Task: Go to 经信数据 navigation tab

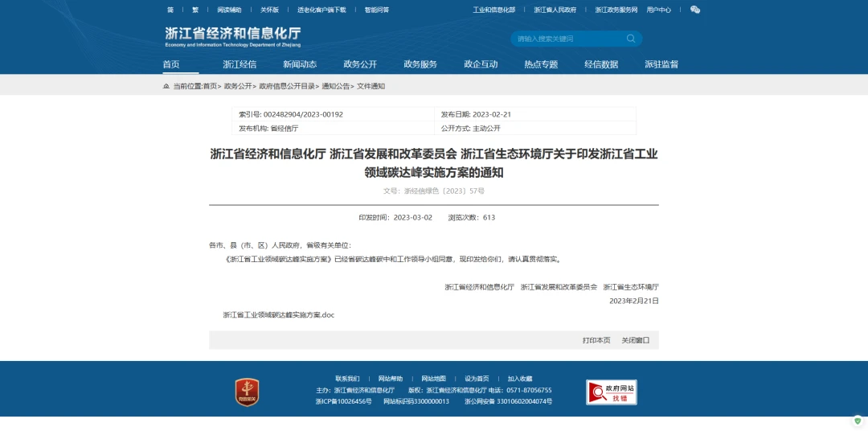Action: point(601,64)
